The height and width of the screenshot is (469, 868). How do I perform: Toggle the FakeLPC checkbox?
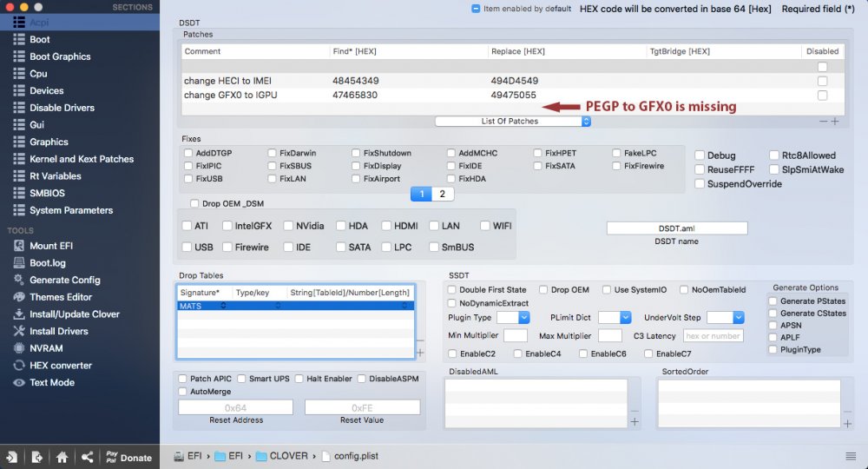(x=616, y=153)
